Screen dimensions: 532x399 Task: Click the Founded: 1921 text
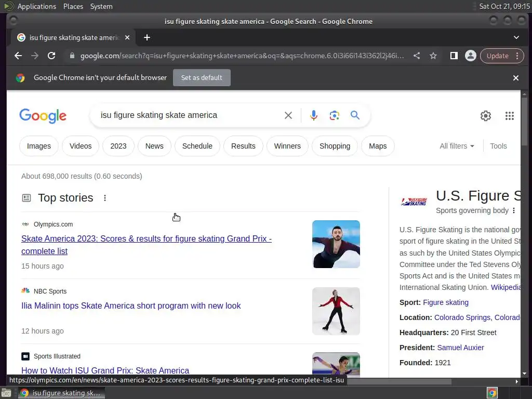[x=425, y=363]
